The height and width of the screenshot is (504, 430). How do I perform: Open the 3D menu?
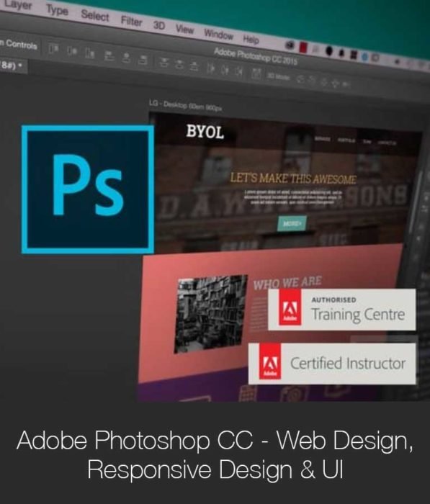click(159, 25)
